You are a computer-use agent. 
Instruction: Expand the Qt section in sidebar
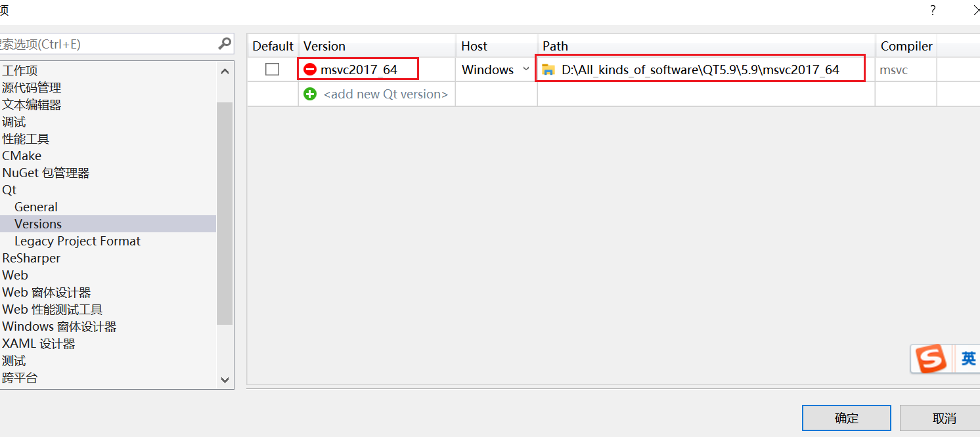click(x=9, y=189)
